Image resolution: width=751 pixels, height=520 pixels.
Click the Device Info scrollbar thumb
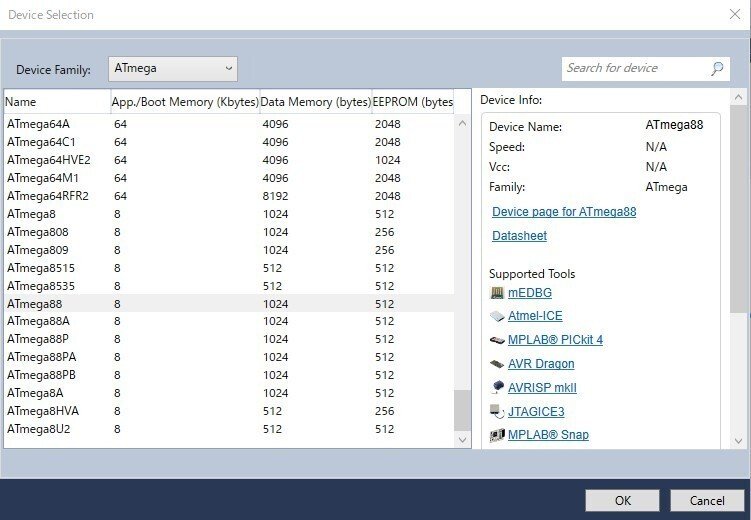(x=738, y=209)
